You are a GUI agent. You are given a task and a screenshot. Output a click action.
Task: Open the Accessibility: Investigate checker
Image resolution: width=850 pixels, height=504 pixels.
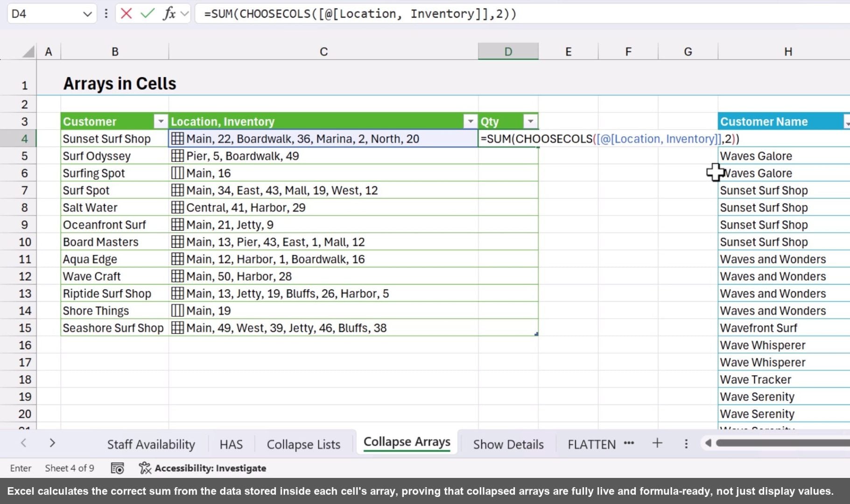point(203,468)
